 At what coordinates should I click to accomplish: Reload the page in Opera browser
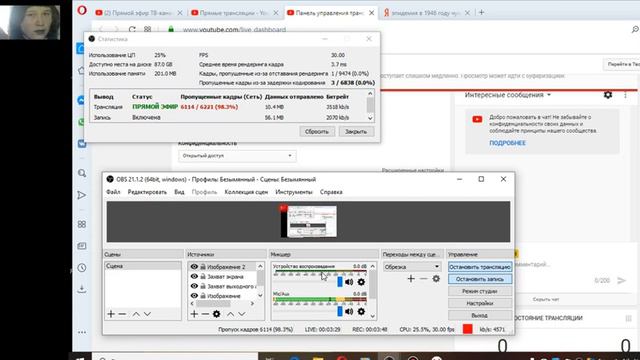pos(132,29)
